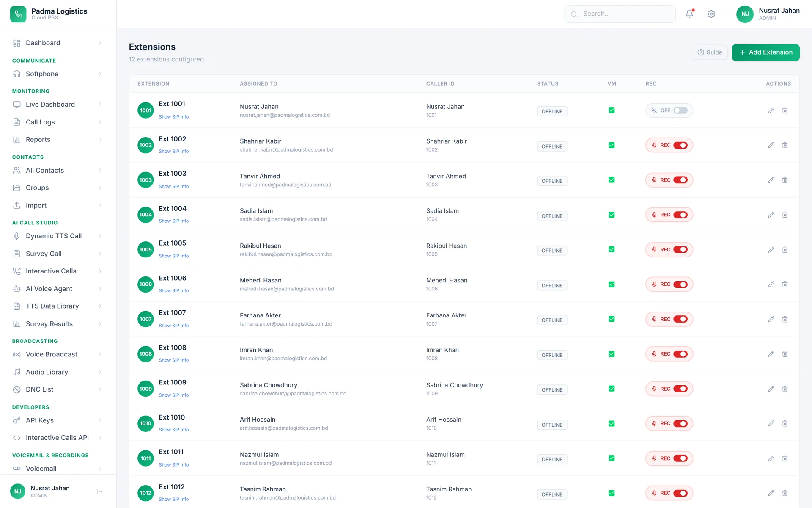This screenshot has height=508, width=812.
Task: Turn off REC switch for Ext 1004
Action: coord(680,215)
